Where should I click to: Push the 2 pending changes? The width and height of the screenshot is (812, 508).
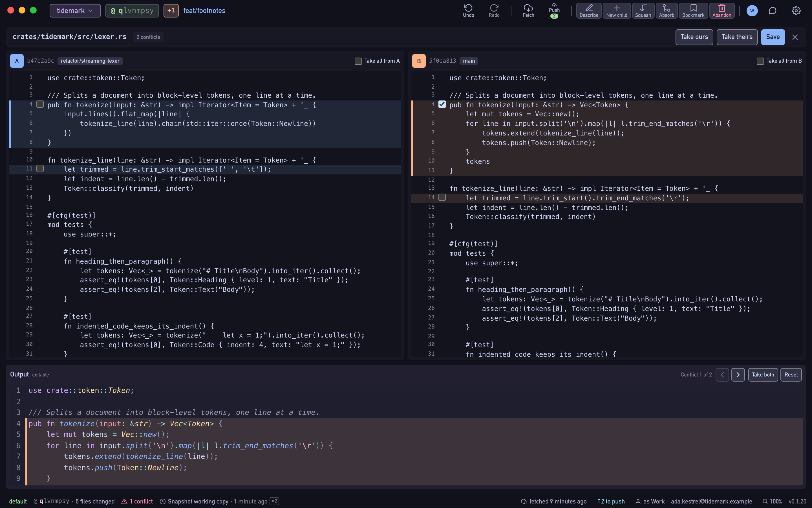pos(554,11)
